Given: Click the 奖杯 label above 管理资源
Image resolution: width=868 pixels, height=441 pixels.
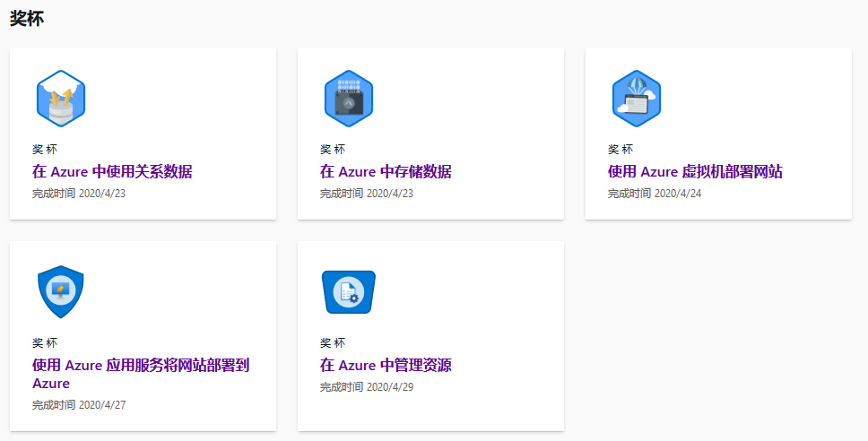Looking at the screenshot, I should [333, 343].
